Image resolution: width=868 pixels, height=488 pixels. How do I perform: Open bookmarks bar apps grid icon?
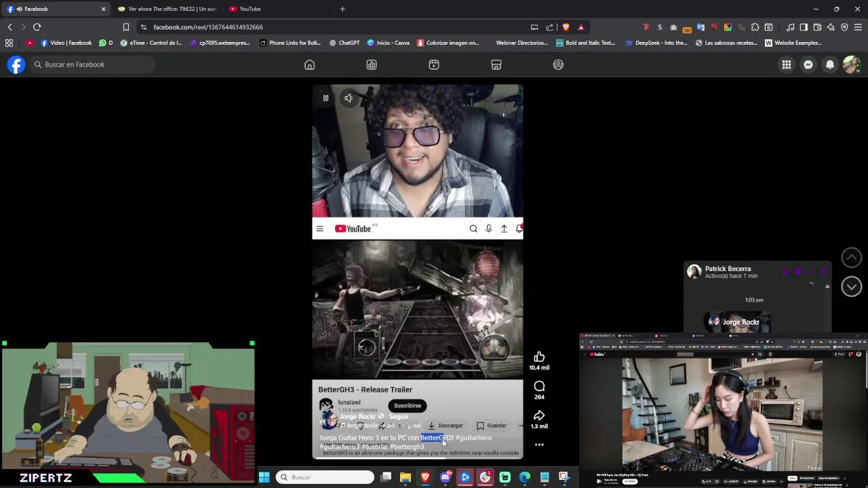coord(9,43)
